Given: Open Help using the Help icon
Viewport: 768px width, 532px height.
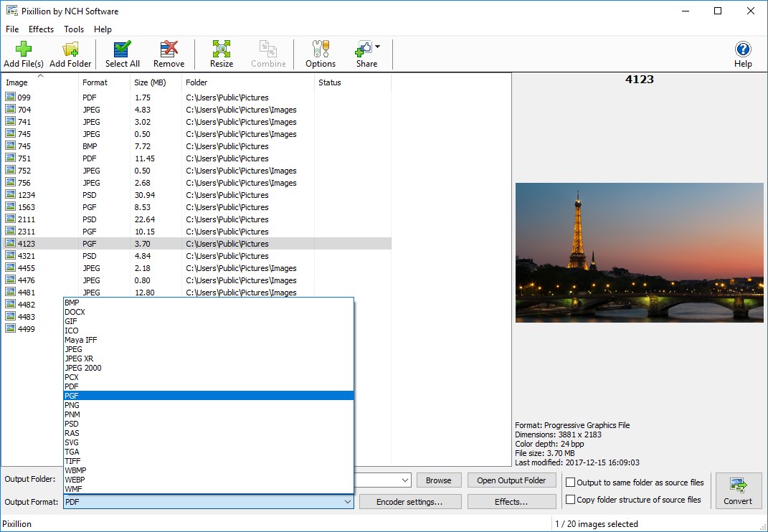Looking at the screenshot, I should (743, 49).
